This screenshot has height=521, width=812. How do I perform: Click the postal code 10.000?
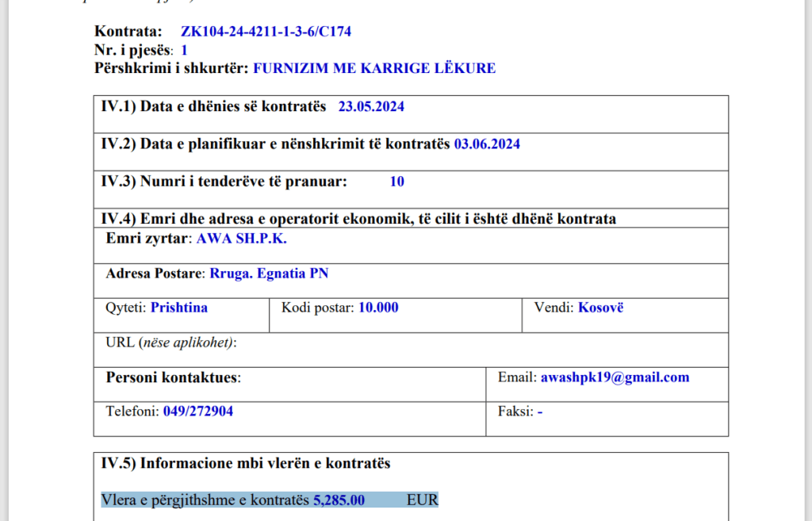(378, 307)
